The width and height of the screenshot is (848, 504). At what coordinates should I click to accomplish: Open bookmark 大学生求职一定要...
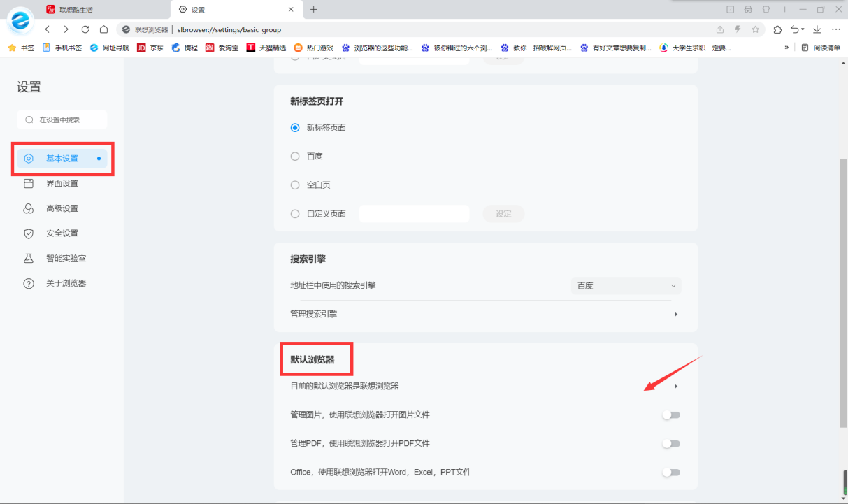[695, 48]
